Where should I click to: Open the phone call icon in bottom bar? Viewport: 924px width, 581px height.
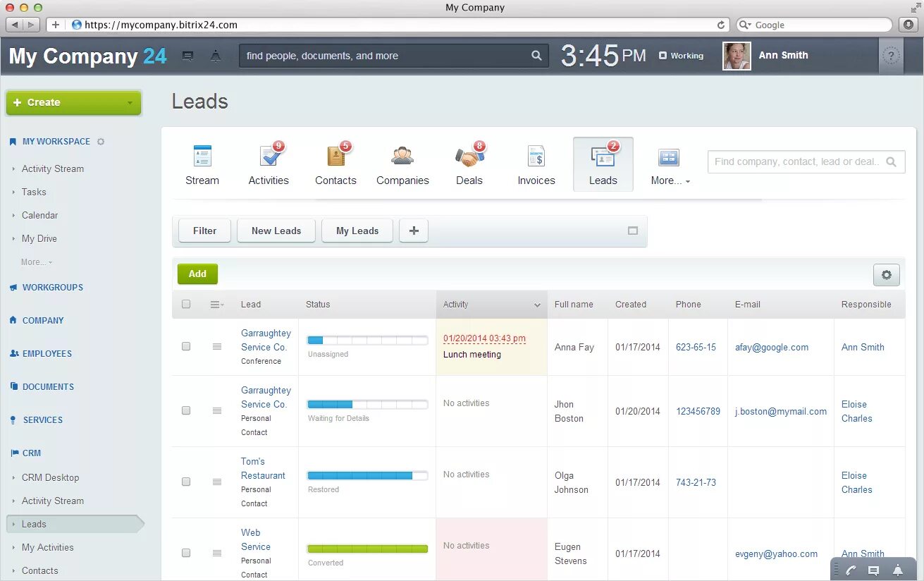851,570
